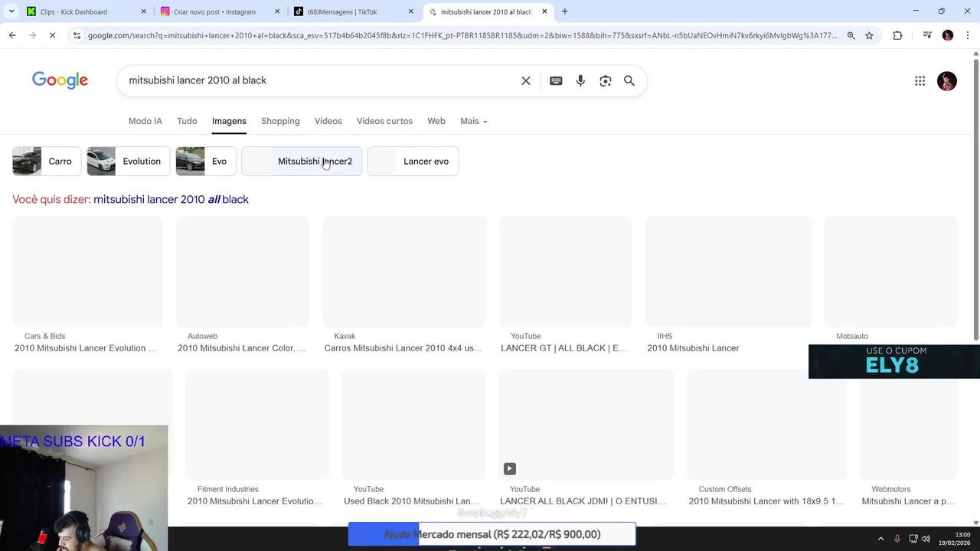Filter images by Evo chip
Viewport: 980px width, 551px height.
pos(206,161)
